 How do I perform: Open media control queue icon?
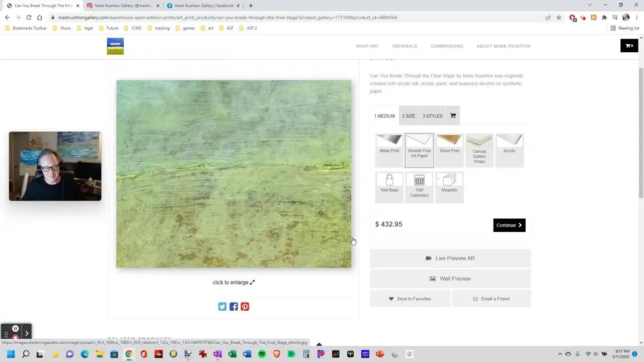point(615,18)
